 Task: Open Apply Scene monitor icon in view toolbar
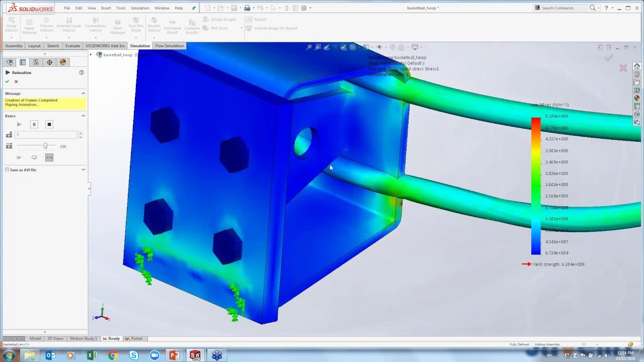pos(415,47)
